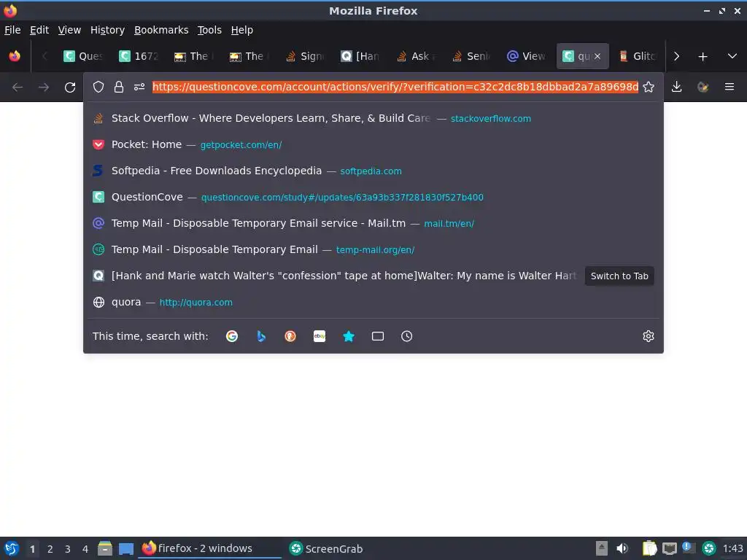The height and width of the screenshot is (560, 747).
Task: Open the History menu
Action: point(108,30)
